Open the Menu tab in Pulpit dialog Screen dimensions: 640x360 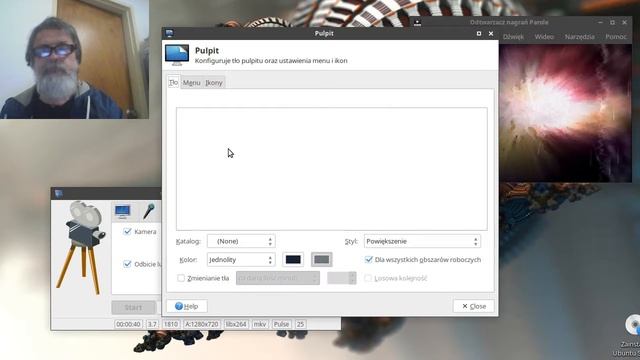tap(191, 82)
